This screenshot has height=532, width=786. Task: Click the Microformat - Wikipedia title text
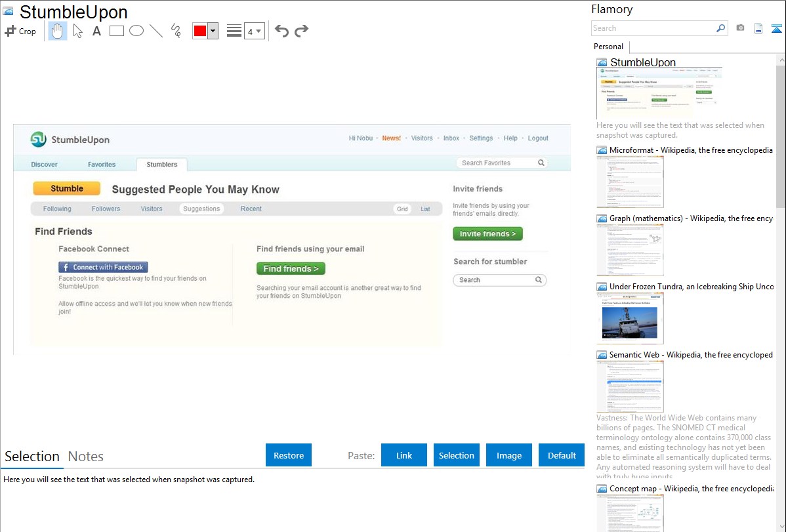click(x=691, y=150)
